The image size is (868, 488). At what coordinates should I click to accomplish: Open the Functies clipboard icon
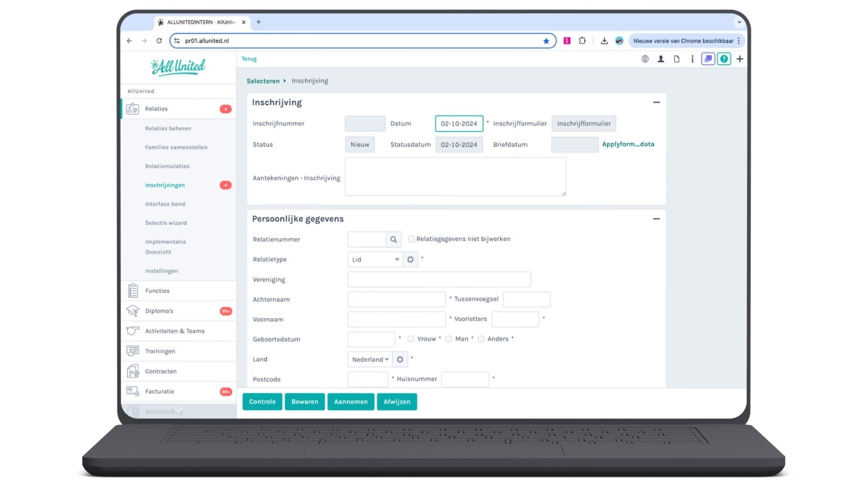point(132,291)
